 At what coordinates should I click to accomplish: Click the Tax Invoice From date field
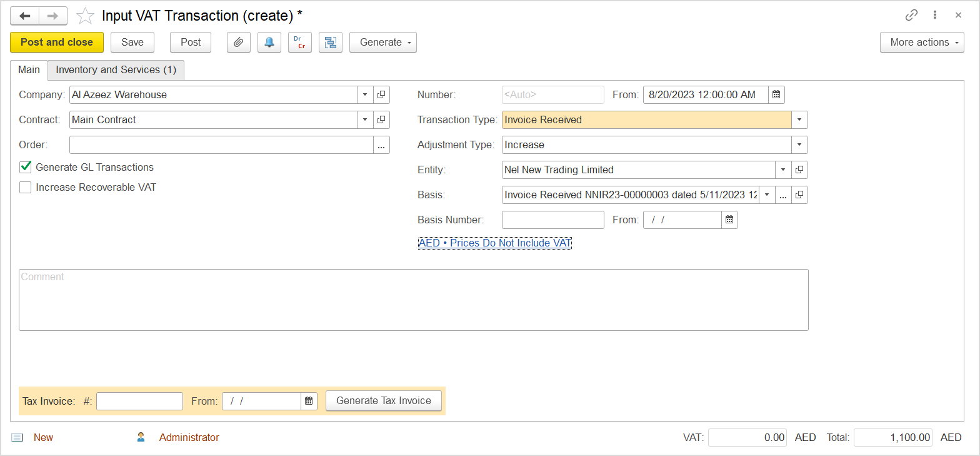[x=262, y=401]
